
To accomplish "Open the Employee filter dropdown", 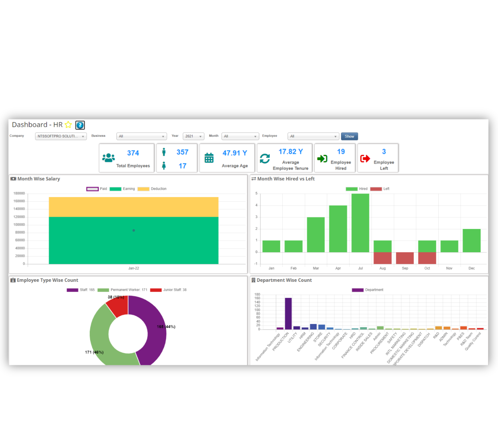I will point(313,136).
